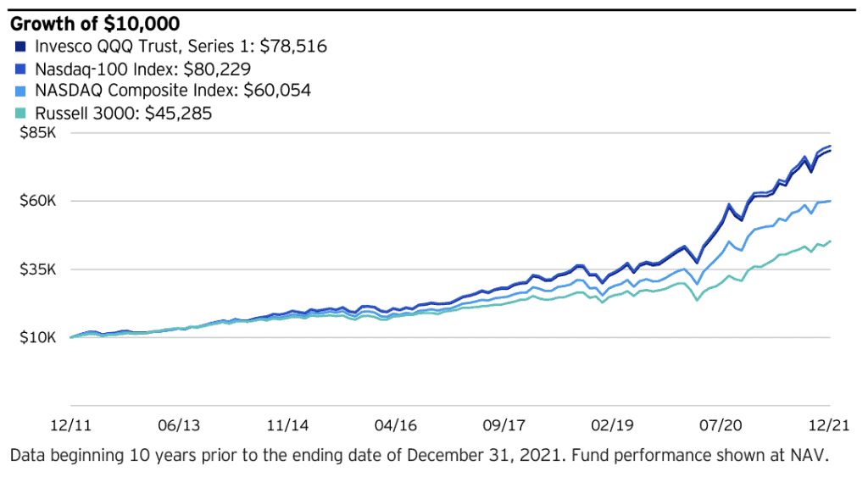868x477 pixels.
Task: Click the 12/21 x-axis date label
Action: (x=829, y=425)
